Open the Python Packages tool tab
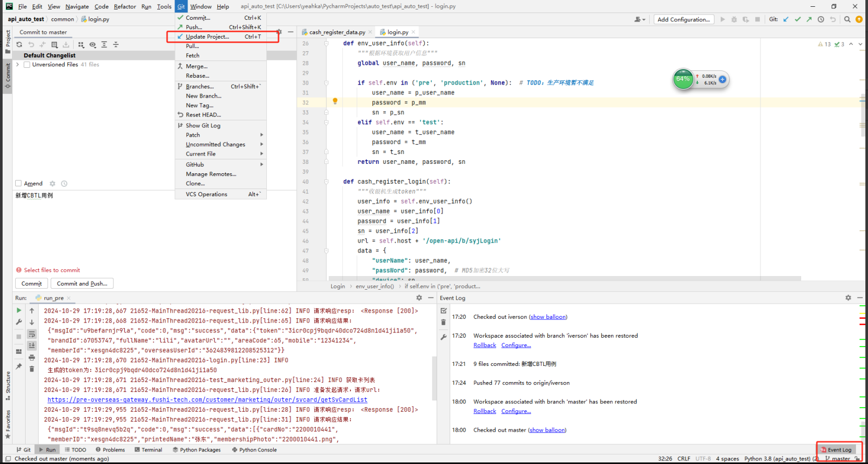This screenshot has width=868, height=464. click(196, 449)
